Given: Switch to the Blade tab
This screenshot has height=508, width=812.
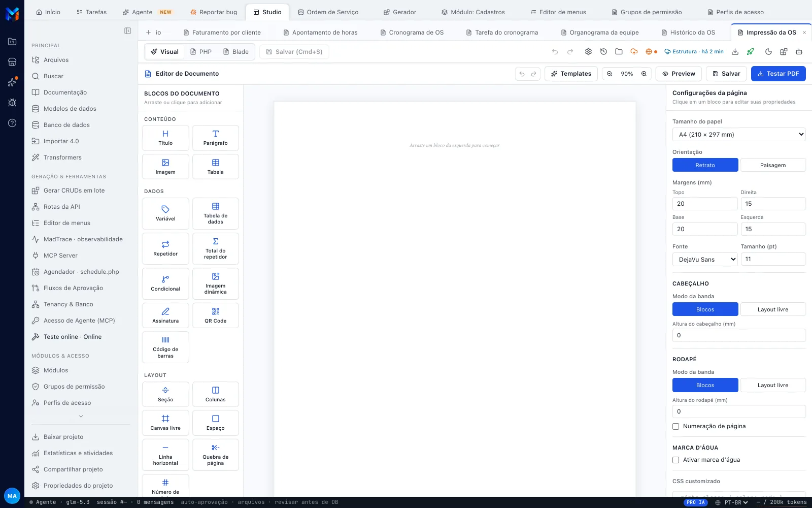Looking at the screenshot, I should point(236,52).
